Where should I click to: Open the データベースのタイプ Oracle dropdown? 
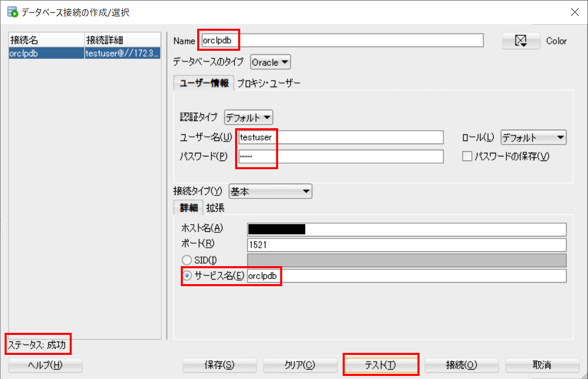[x=270, y=63]
